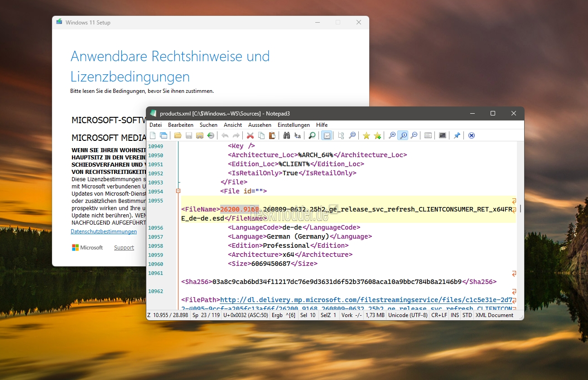The width and height of the screenshot is (588, 380).
Task: Click the black console window toolbar icon
Action: tap(443, 135)
